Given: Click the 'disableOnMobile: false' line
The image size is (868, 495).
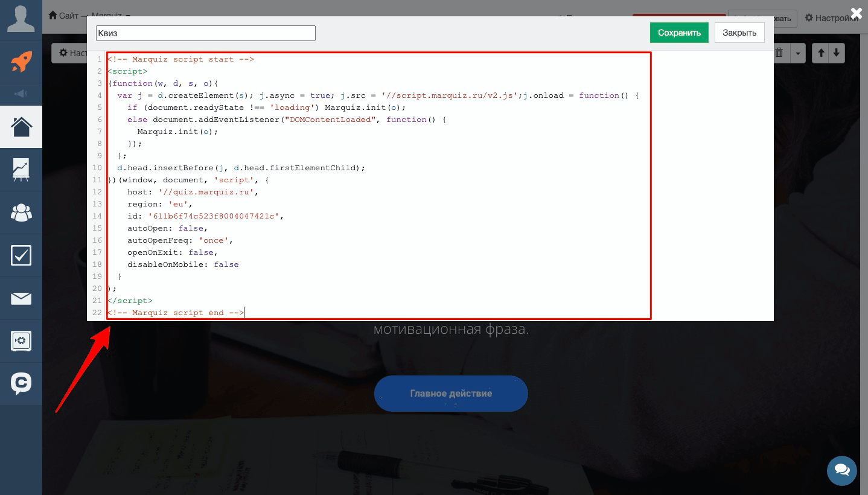Looking at the screenshot, I should (183, 264).
